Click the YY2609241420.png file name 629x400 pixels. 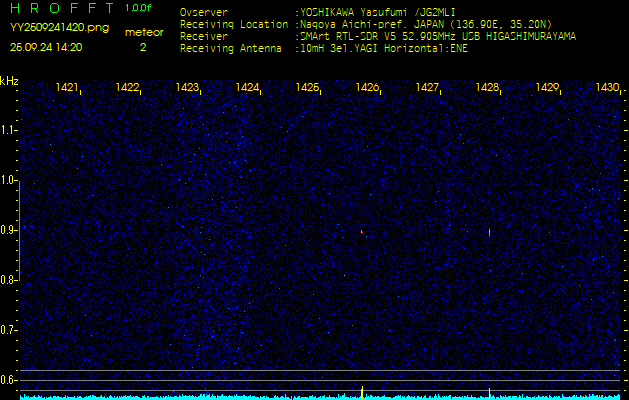[x=59, y=28]
